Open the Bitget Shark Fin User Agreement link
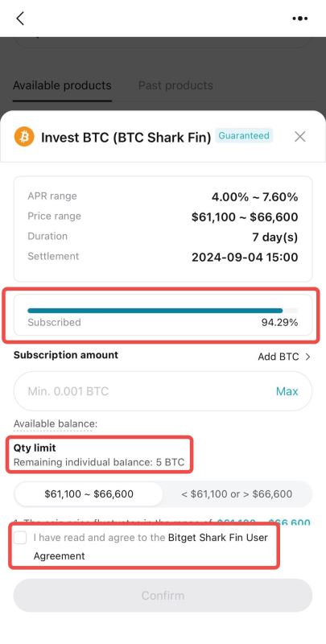The width and height of the screenshot is (326, 644). (x=151, y=547)
